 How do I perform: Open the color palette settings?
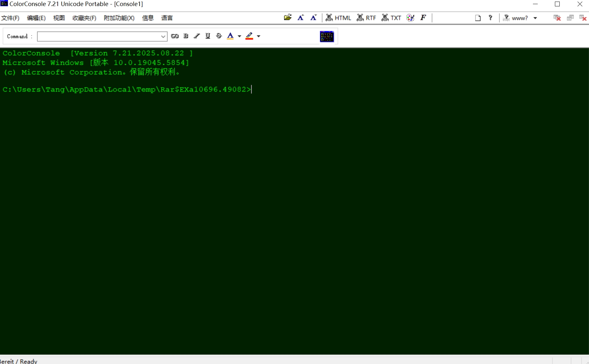(x=410, y=18)
